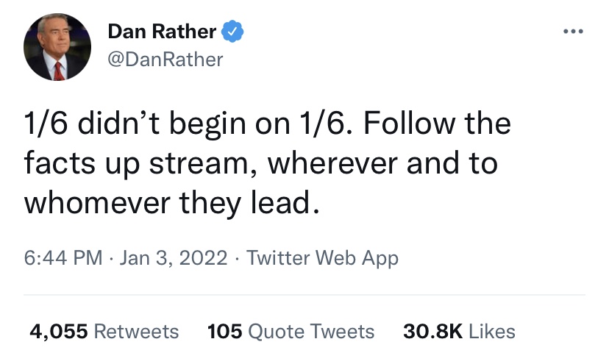Click the blue verified badge
The image size is (609, 364).
coord(234,32)
